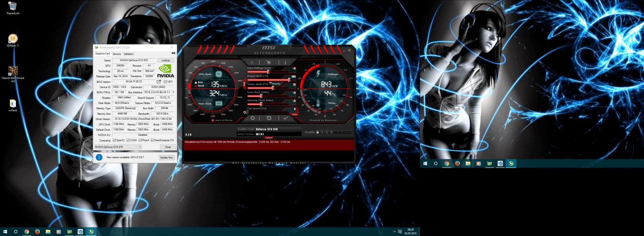The width and height of the screenshot is (644, 236).
Task: Apply settings with the Afterburner checkmark icon
Action: coord(285,118)
